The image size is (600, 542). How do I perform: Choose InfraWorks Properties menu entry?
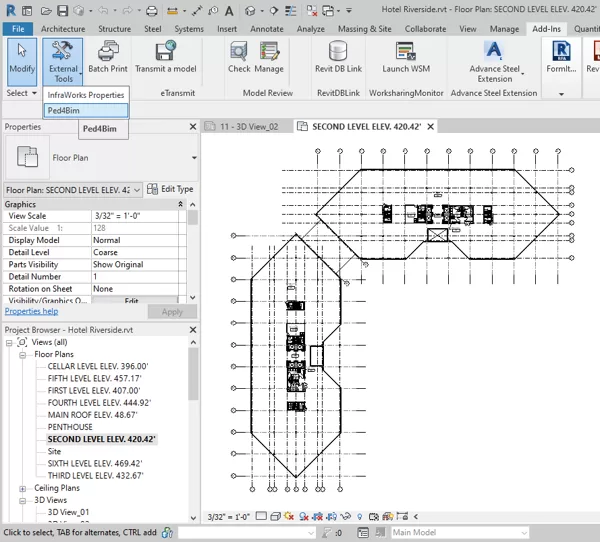click(x=86, y=95)
